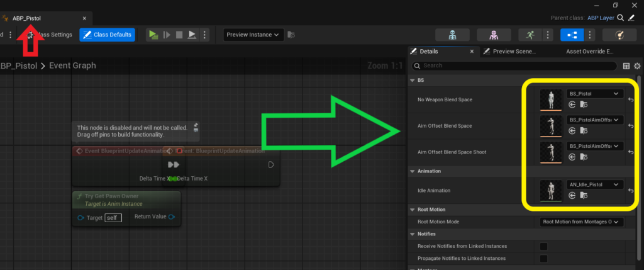
Task: Enable Propagate Notifies to Linked Instances
Action: coord(543,259)
